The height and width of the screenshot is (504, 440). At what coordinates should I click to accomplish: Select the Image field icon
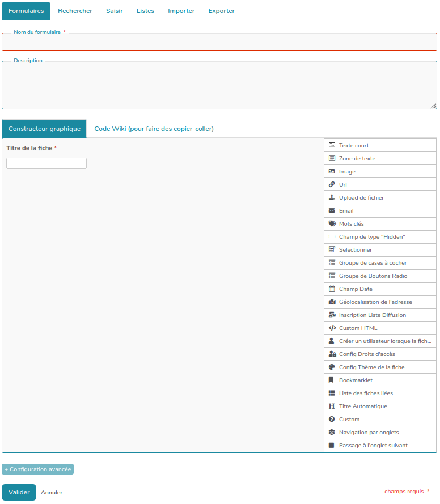332,172
